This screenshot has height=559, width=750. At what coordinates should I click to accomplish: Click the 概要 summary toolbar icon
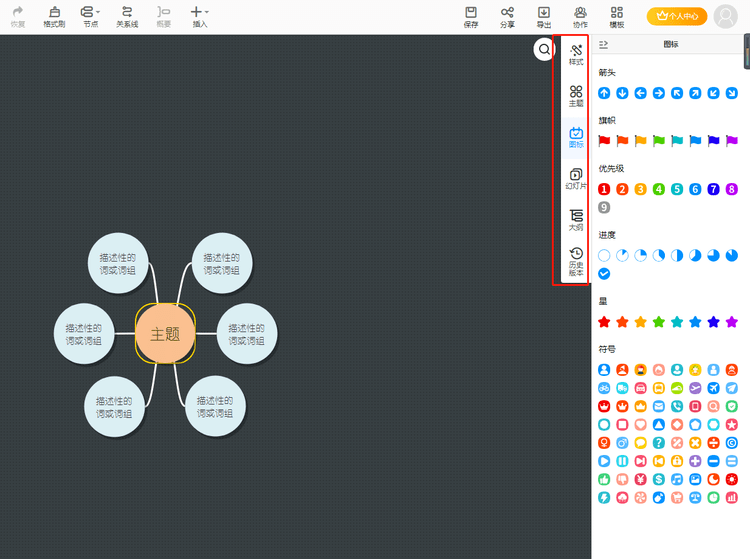pos(164,11)
